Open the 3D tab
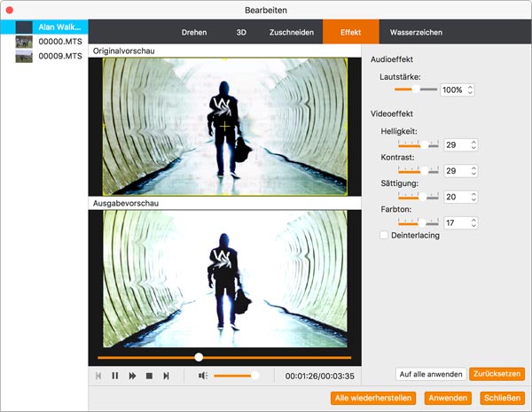 click(x=241, y=32)
